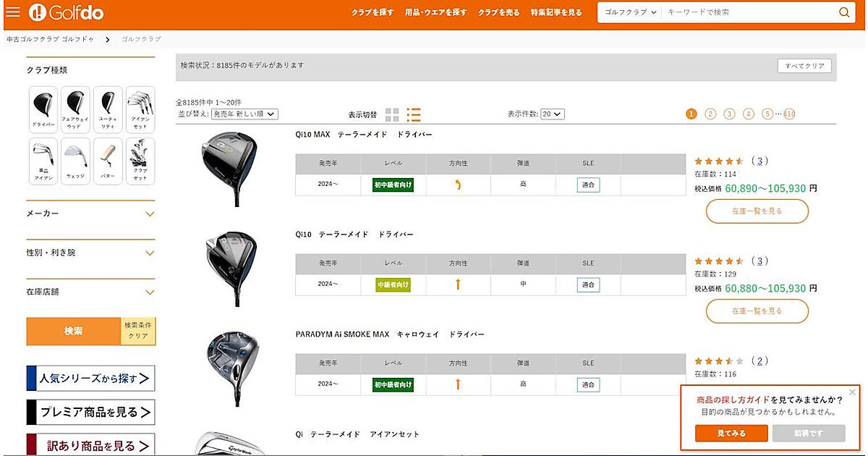Choose the Utility club type icon
Image resolution: width=868 pixels, height=456 pixels.
pos(108,109)
